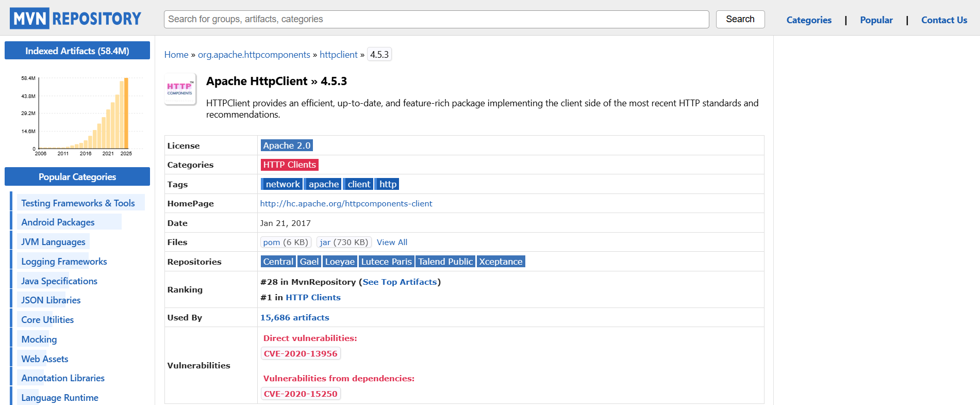980x405 pixels.
Task: Open the Popular menu item
Action: click(x=876, y=20)
